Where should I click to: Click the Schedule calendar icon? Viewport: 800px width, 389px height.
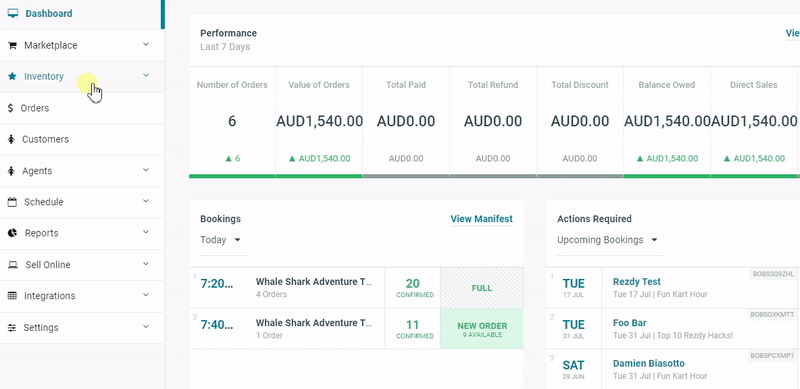pyautogui.click(x=12, y=202)
